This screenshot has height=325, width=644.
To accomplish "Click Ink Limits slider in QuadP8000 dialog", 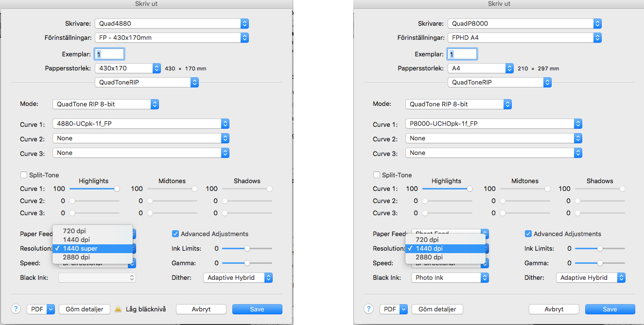I will click(600, 248).
